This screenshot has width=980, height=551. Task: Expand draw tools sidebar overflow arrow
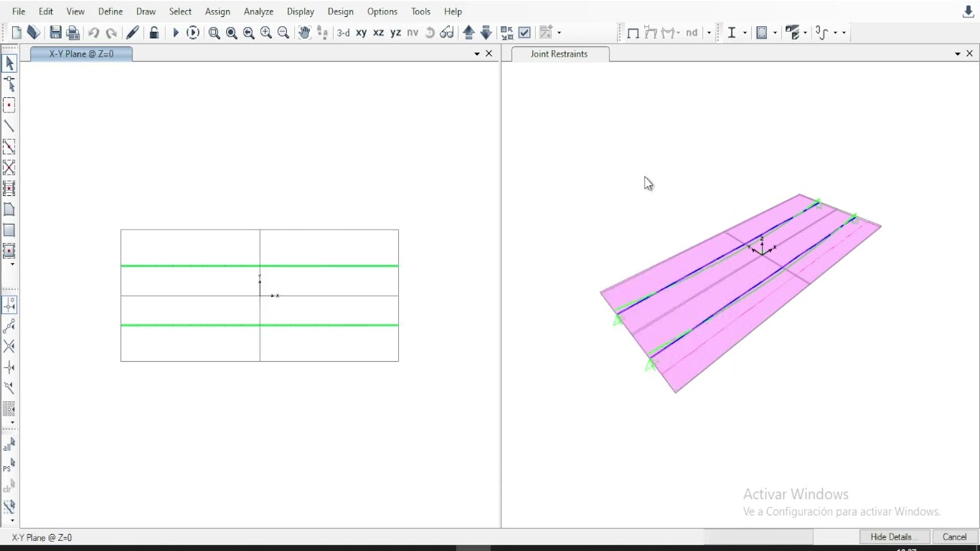click(x=11, y=264)
